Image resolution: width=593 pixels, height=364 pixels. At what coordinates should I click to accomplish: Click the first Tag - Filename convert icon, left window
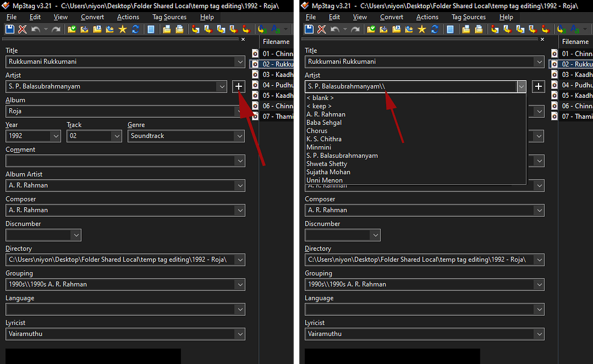[x=196, y=29]
